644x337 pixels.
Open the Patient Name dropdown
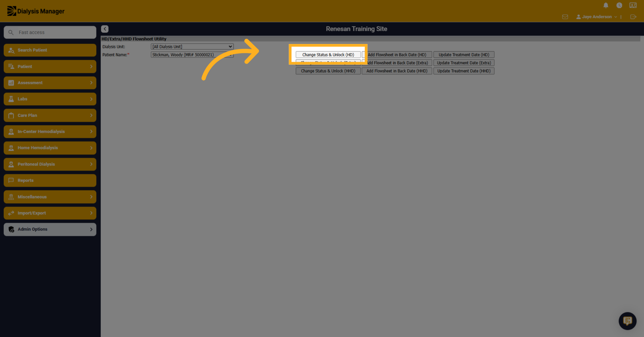192,55
